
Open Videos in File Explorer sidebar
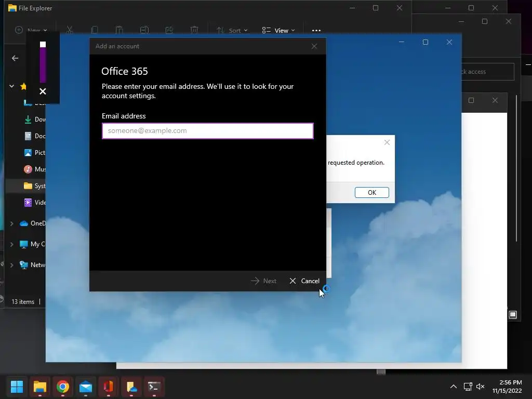click(x=35, y=203)
